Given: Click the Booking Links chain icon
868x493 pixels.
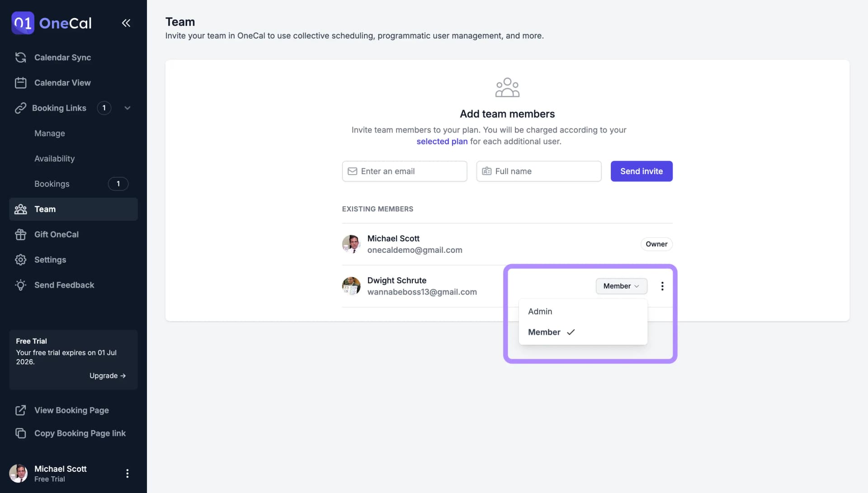Looking at the screenshot, I should [21, 108].
